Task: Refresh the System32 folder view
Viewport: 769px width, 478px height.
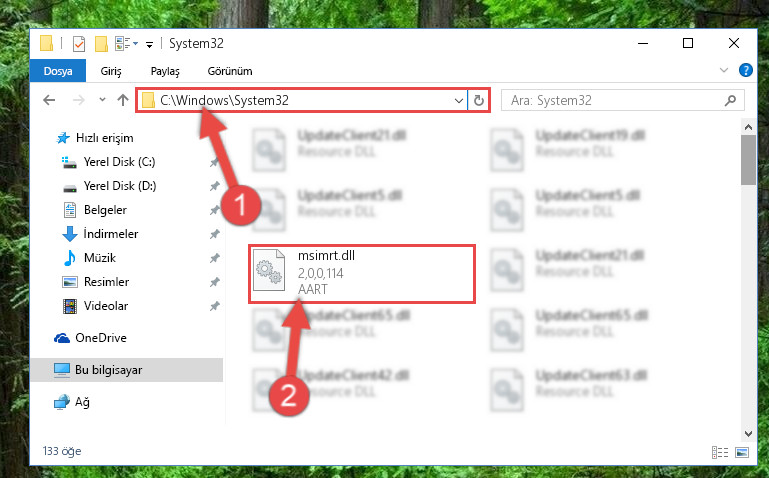Action: [x=479, y=101]
